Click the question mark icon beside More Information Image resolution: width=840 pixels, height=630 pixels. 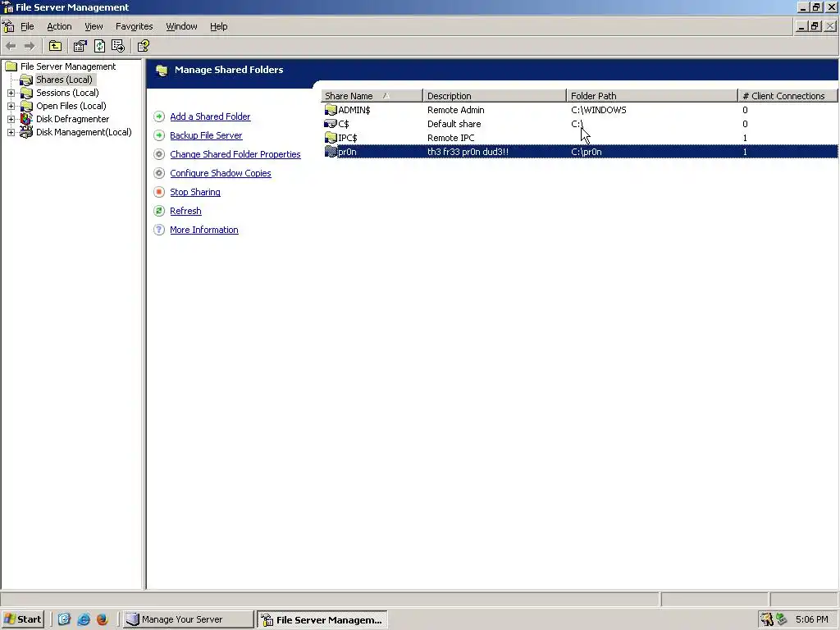pyautogui.click(x=159, y=230)
